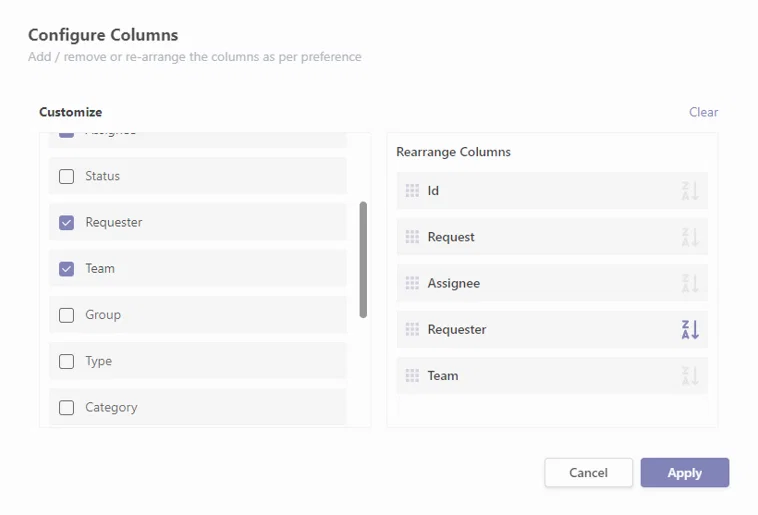Uncheck the Team checkbox

pyautogui.click(x=66, y=269)
